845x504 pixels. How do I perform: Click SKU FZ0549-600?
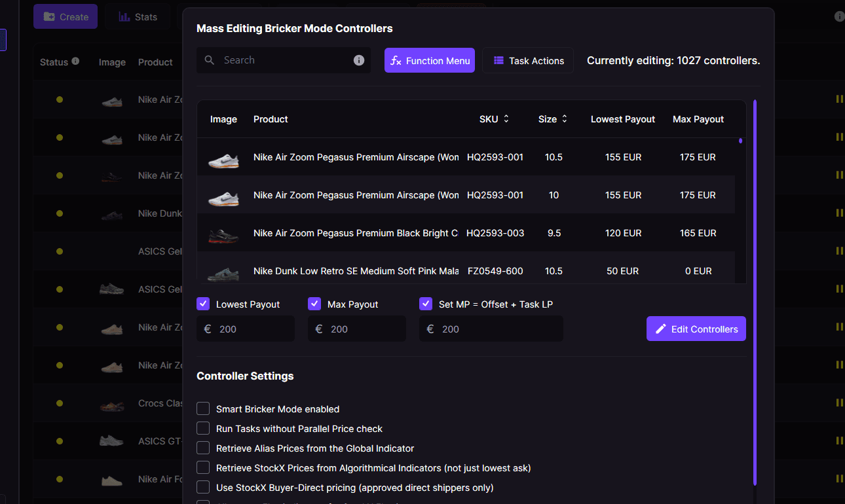(x=495, y=271)
